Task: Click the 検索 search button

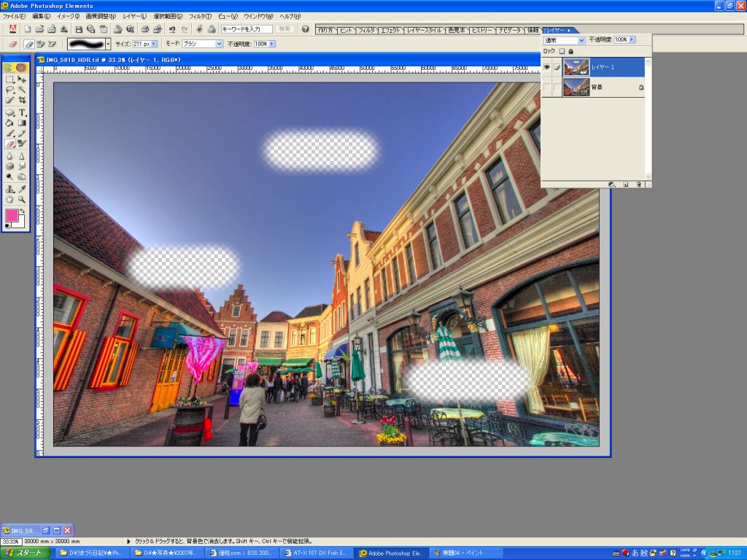Action: coord(285,29)
